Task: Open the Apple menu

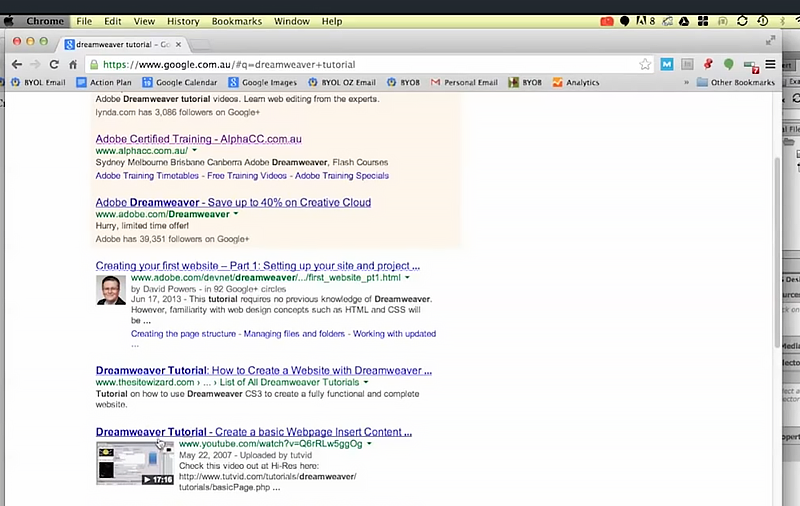Action: 9,21
